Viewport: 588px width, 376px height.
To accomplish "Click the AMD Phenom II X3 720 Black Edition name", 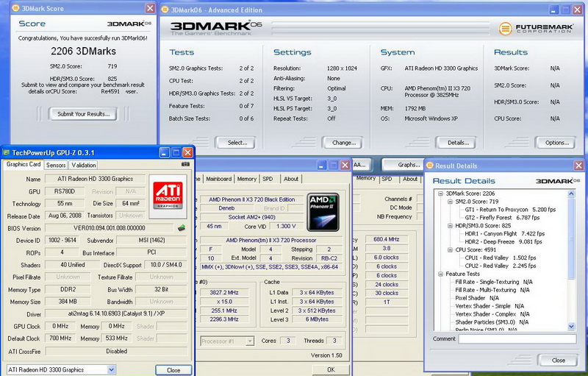I will coord(251,199).
